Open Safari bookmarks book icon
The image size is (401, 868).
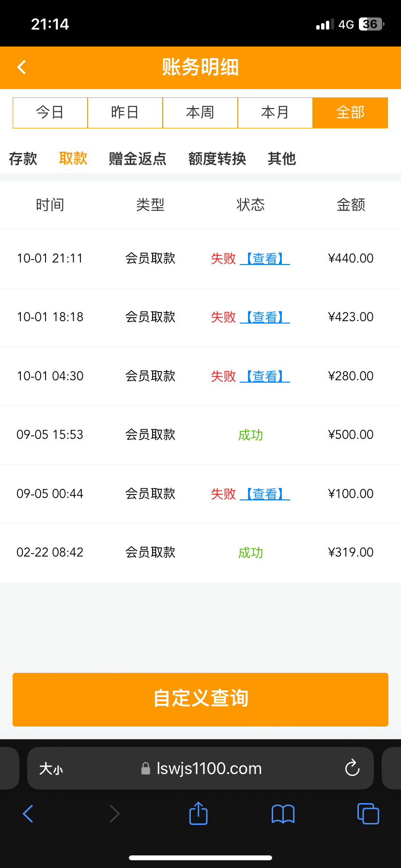pyautogui.click(x=283, y=814)
